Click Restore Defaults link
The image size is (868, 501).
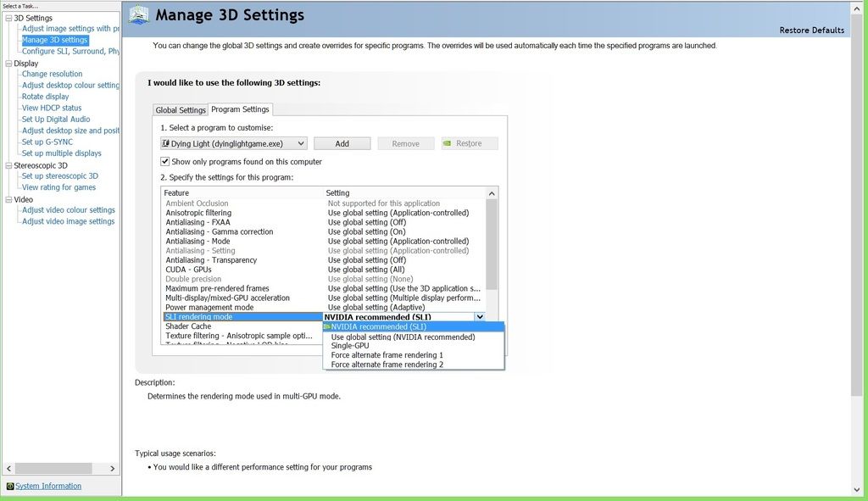pyautogui.click(x=811, y=31)
